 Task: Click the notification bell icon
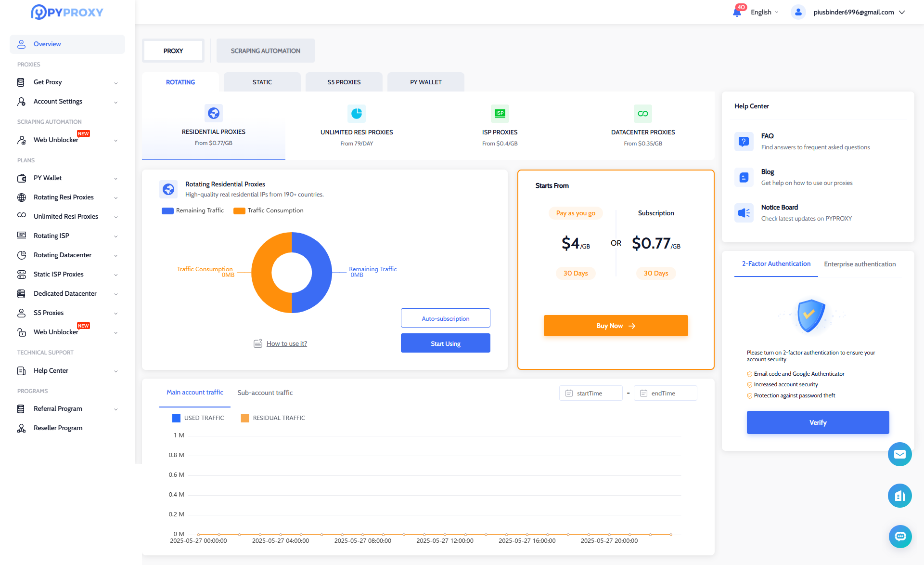[x=737, y=12]
